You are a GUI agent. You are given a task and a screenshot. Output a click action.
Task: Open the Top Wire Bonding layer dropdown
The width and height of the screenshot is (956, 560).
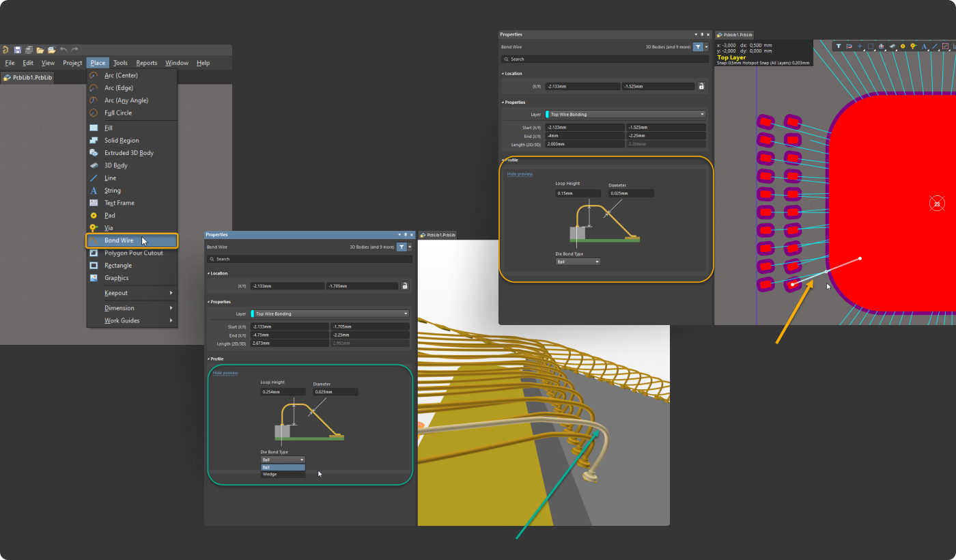click(624, 114)
